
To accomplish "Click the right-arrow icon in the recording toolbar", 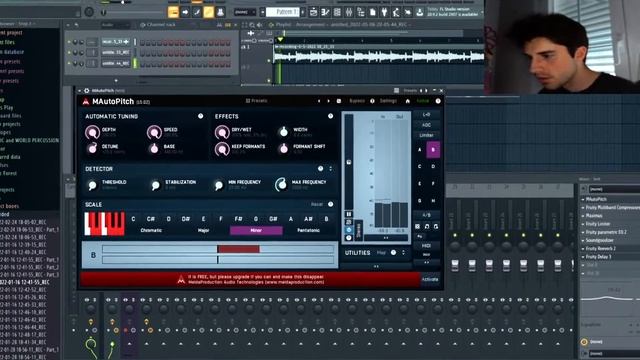I will (185, 12).
